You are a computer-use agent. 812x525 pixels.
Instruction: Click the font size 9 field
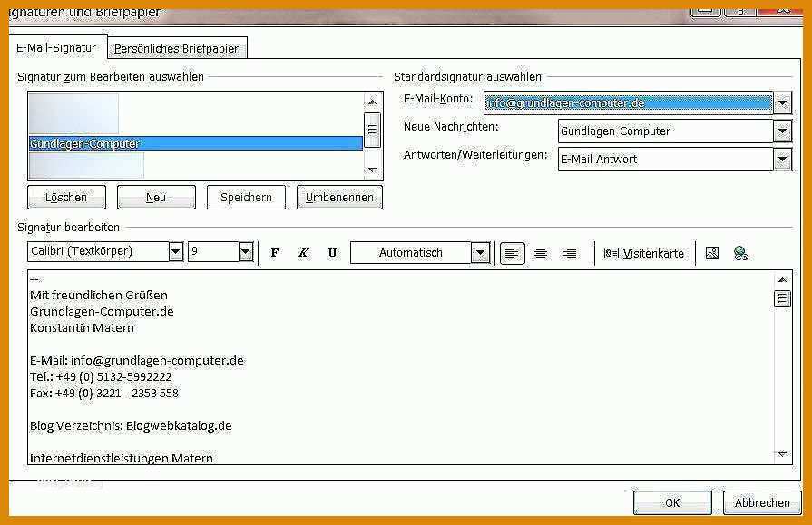point(213,252)
